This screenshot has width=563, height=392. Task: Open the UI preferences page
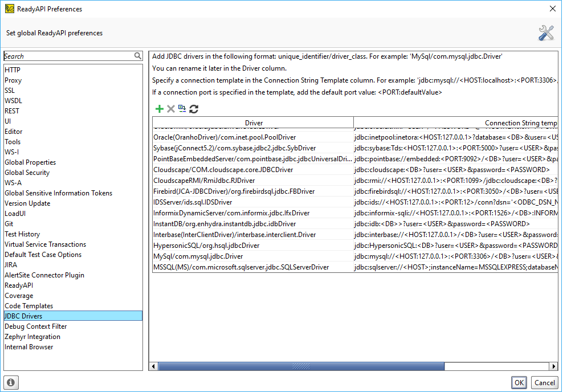tap(74, 121)
